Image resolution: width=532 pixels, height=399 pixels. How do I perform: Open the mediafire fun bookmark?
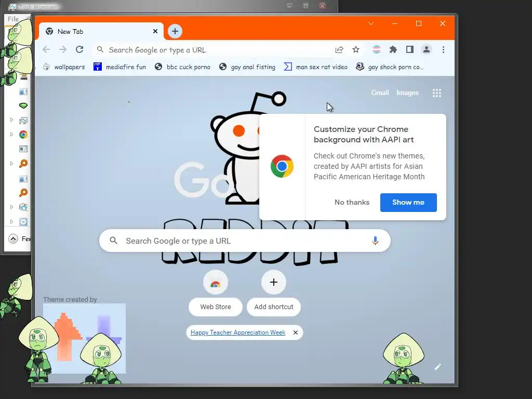point(120,67)
